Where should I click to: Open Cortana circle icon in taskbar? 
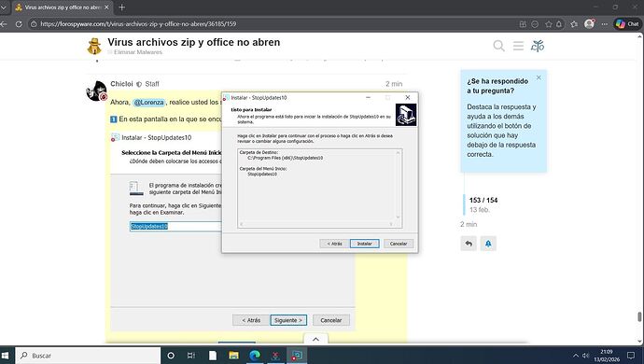tap(171, 356)
